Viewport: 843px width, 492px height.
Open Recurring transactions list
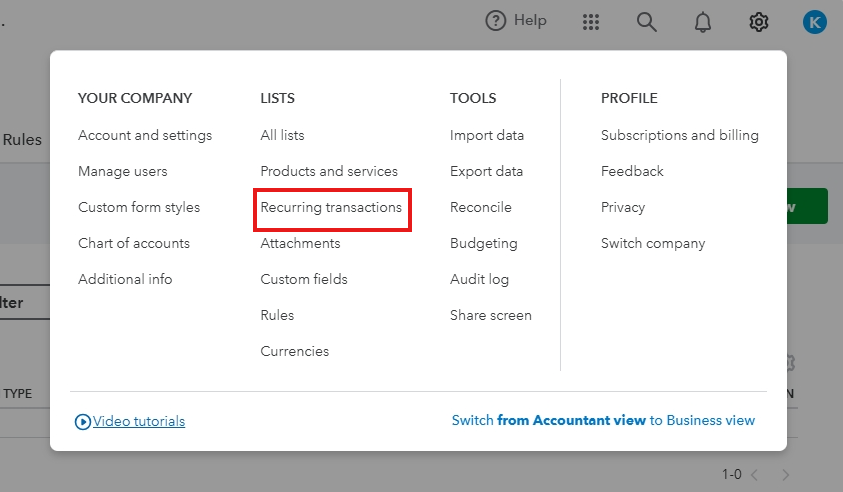point(331,207)
